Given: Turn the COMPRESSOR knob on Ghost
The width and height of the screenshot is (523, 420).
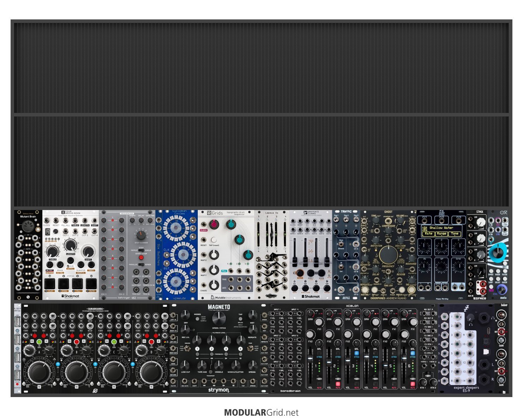Looking at the screenshot, I should click(388, 231).
